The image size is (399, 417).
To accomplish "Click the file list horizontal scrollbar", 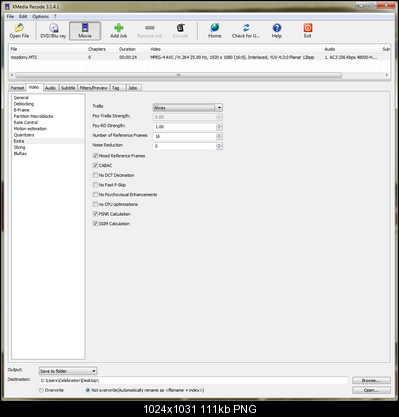I will (x=178, y=75).
